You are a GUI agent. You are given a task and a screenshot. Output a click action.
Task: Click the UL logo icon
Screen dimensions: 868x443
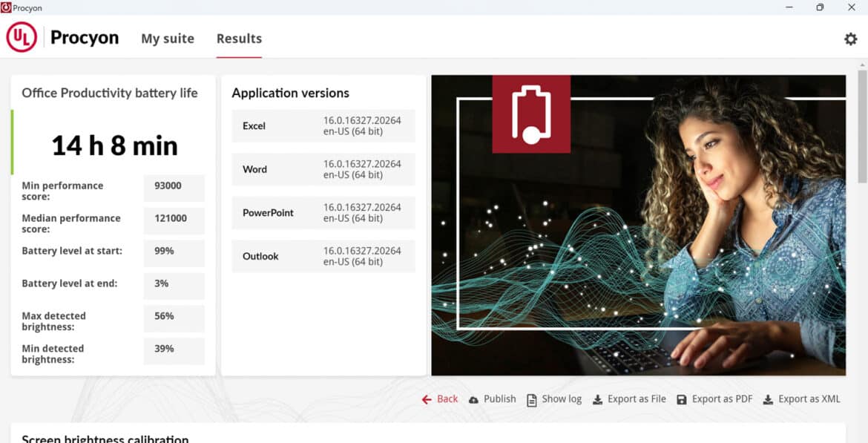(22, 37)
